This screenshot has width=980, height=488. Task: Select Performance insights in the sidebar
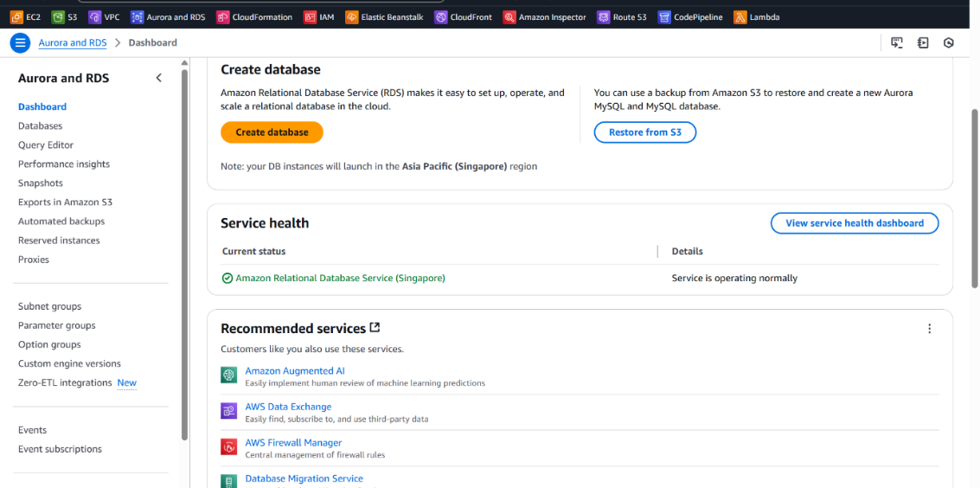click(64, 164)
